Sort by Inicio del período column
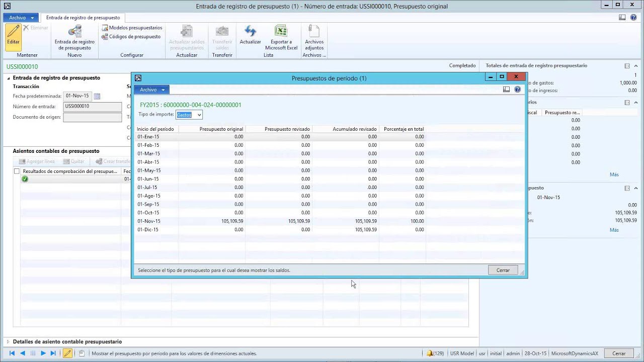Viewport: 644px width, 362px height. (156, 129)
